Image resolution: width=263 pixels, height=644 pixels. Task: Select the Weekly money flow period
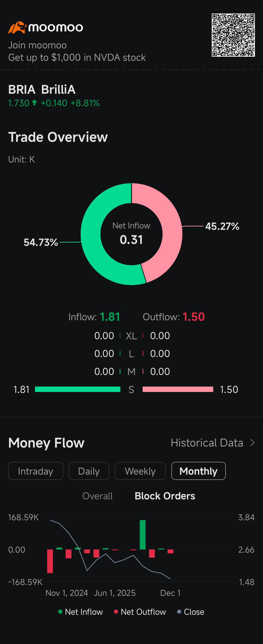140,471
